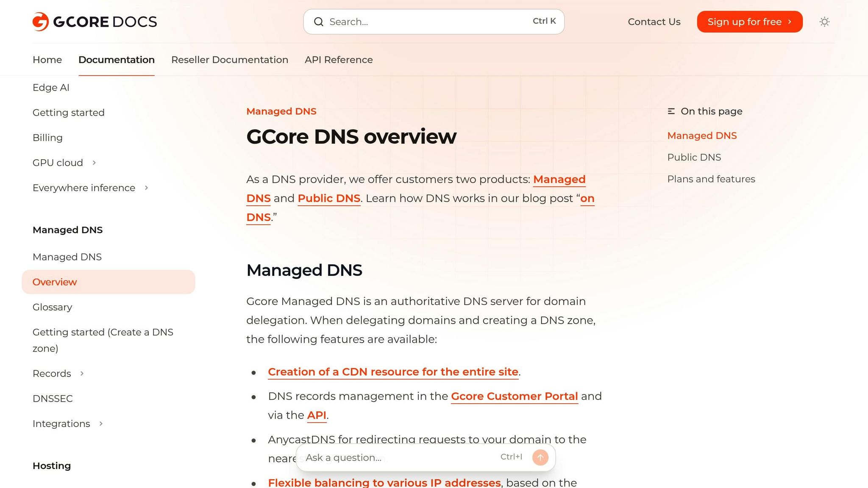Go to the Home tab
Viewport: 868px width, 488px height.
point(47,60)
